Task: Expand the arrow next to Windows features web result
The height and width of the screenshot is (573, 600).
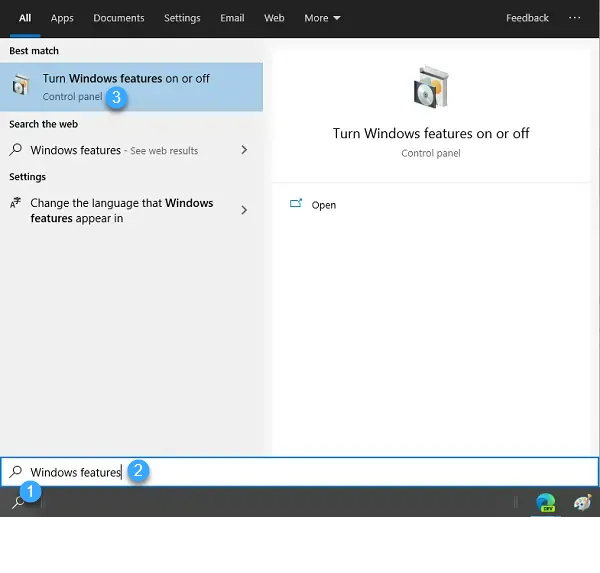Action: [x=244, y=150]
